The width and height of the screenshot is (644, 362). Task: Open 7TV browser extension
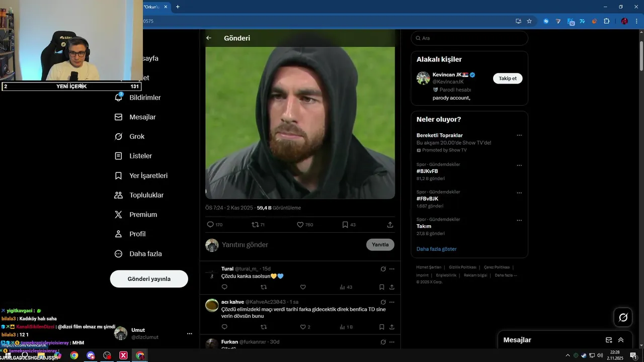[583, 21]
